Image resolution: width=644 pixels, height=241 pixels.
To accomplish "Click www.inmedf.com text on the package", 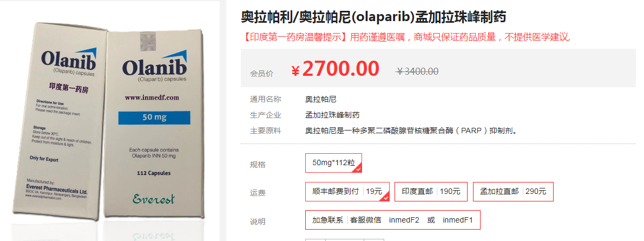I will point(152,98).
